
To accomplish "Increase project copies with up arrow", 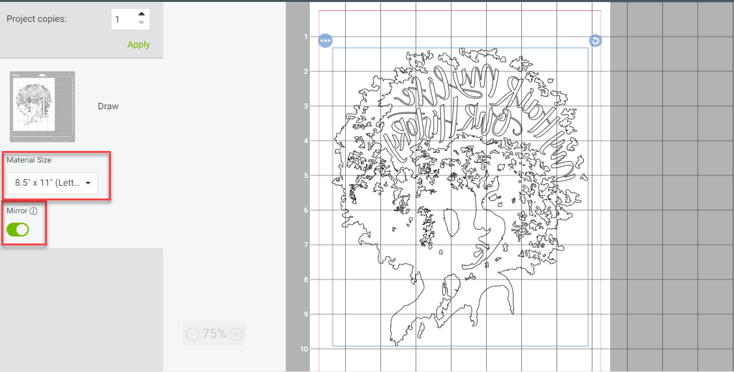I will pyautogui.click(x=142, y=15).
